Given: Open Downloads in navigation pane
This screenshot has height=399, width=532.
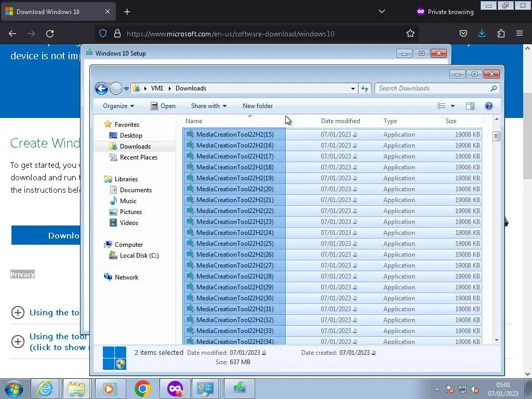Looking at the screenshot, I should 135,146.
